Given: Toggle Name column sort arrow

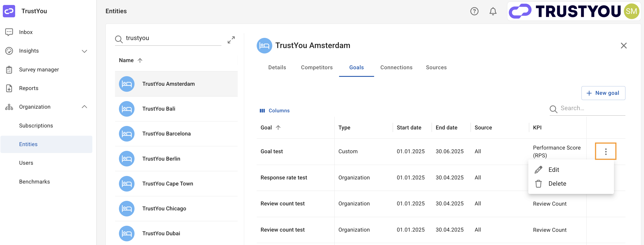Looking at the screenshot, I should (140, 60).
